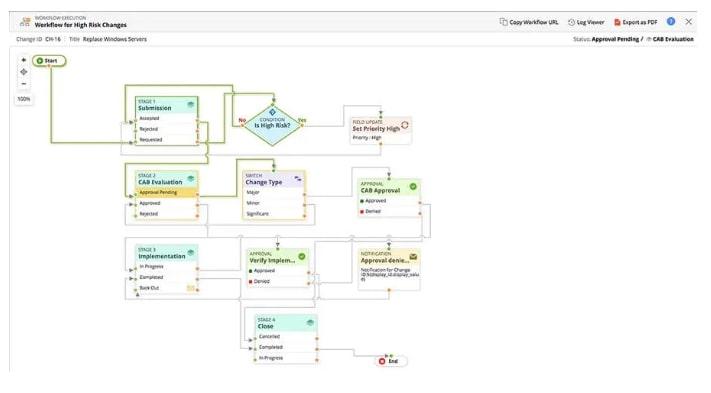Select Cancelled status in Close stage

[286, 336]
